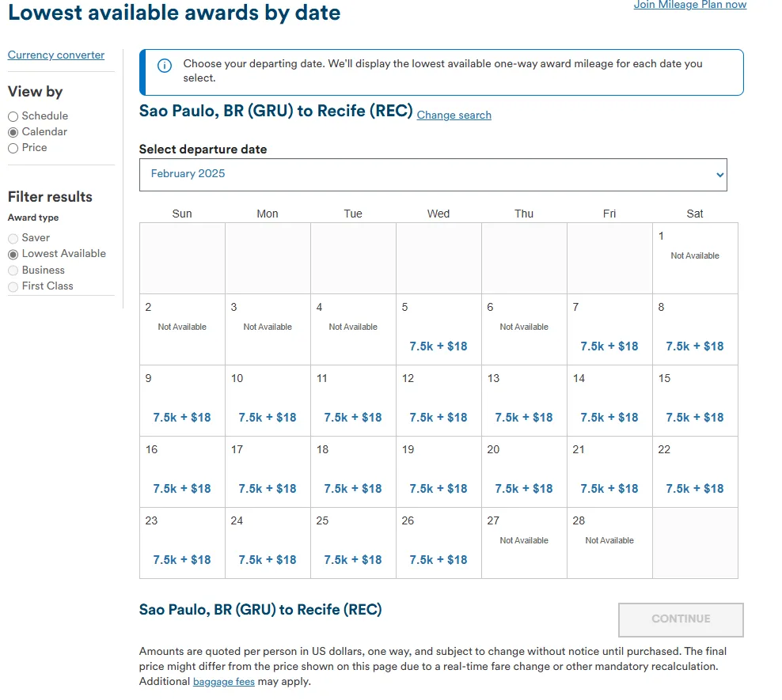The height and width of the screenshot is (700, 782).
Task: Choose February 18 on the calendar
Action: pyautogui.click(x=353, y=472)
